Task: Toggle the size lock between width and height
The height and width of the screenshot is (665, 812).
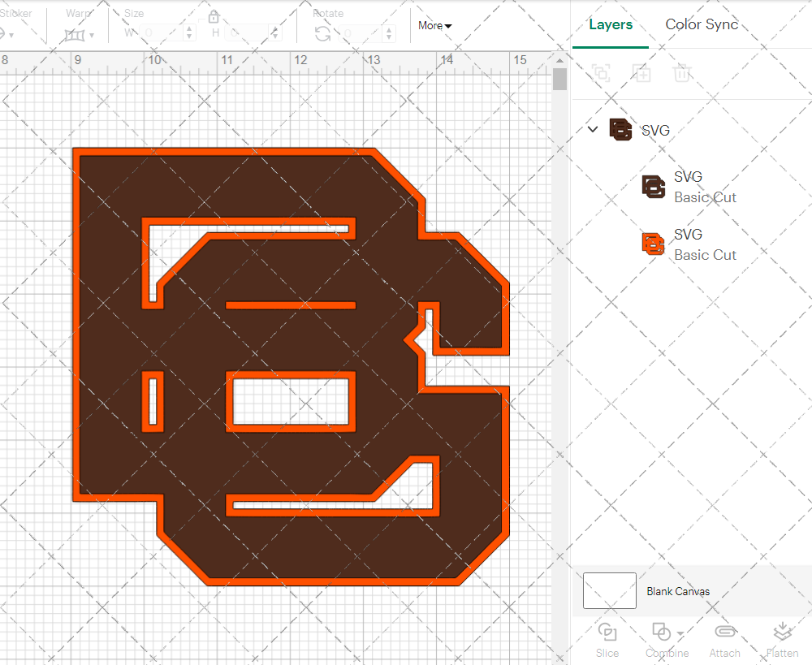Action: click(x=214, y=16)
